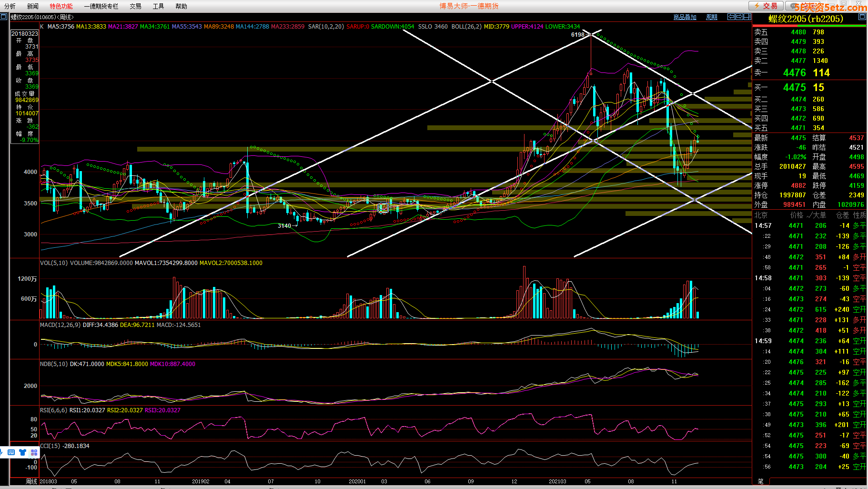This screenshot has height=489, width=868.
Task: Click the right arrow next-contract icon
Action: (x=739, y=17)
